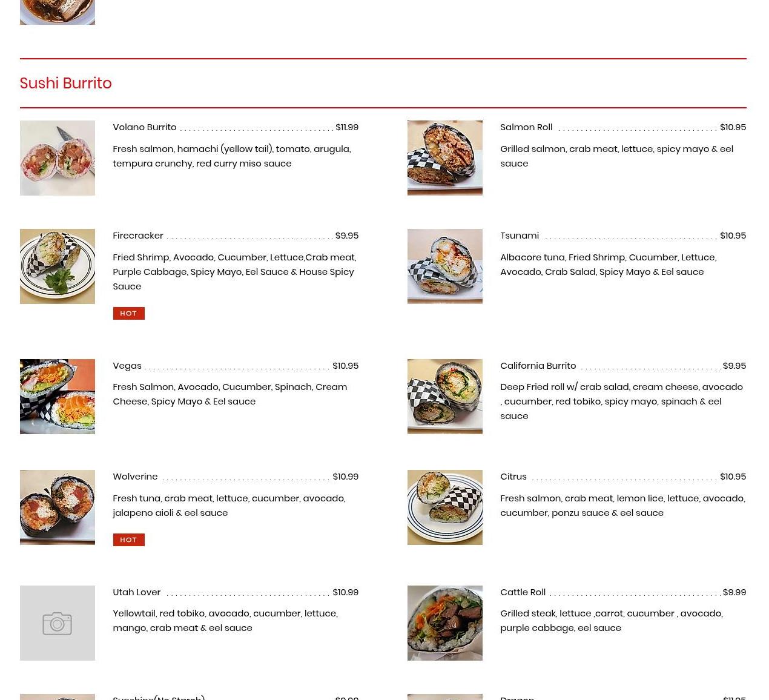The width and height of the screenshot is (769, 700).
Task: Select the Cattle Roll item title
Action: pos(523,592)
